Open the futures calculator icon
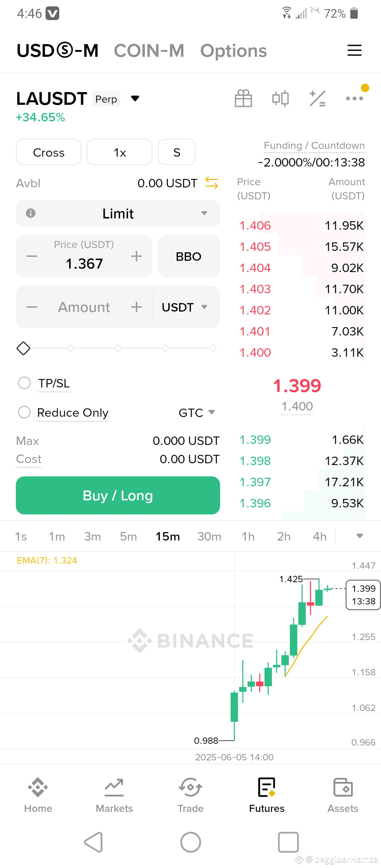The height and width of the screenshot is (868, 381). click(317, 98)
